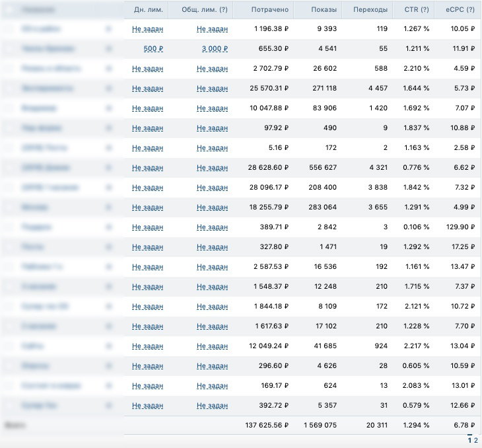Image resolution: width=482 pixels, height=448 pixels.
Task: Open the help tooltip next to Общ. лим.
Action: coord(223,9)
